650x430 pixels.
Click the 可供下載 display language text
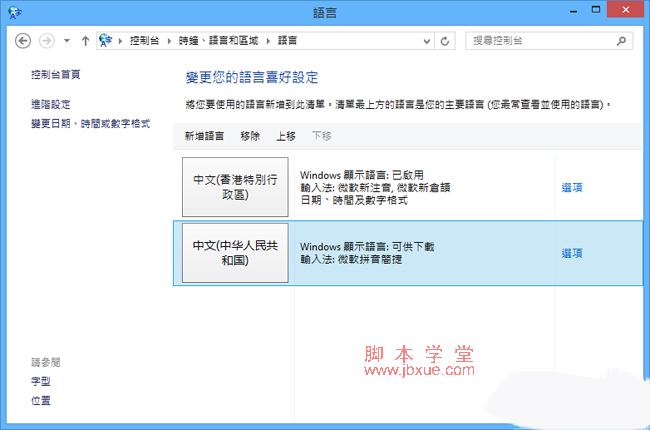[413, 247]
